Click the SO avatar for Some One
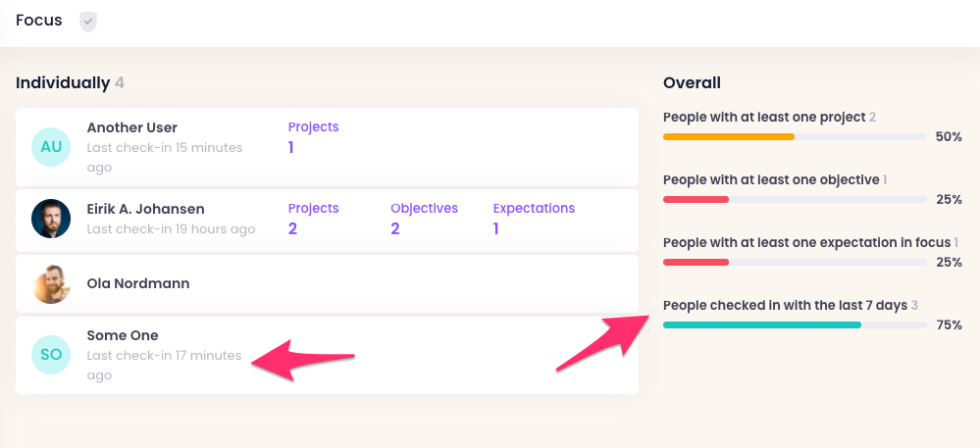 pyautogui.click(x=51, y=355)
